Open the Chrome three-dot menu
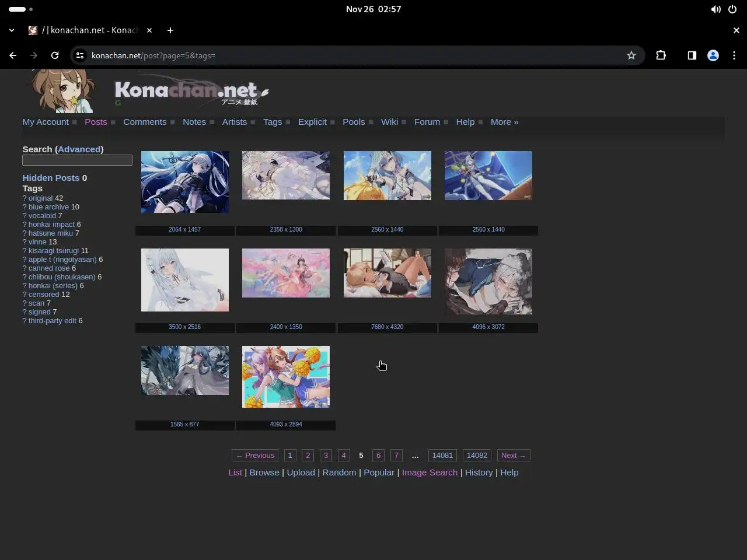The width and height of the screenshot is (747, 560). point(734,55)
